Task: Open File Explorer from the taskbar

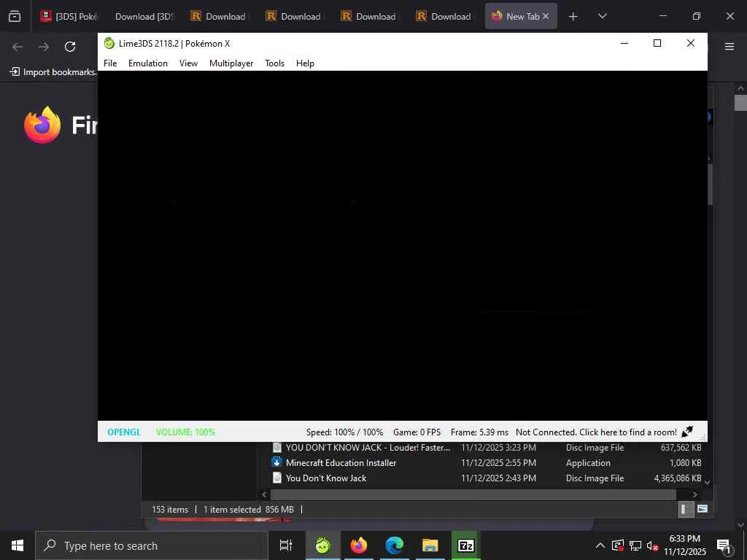Action: [430, 545]
